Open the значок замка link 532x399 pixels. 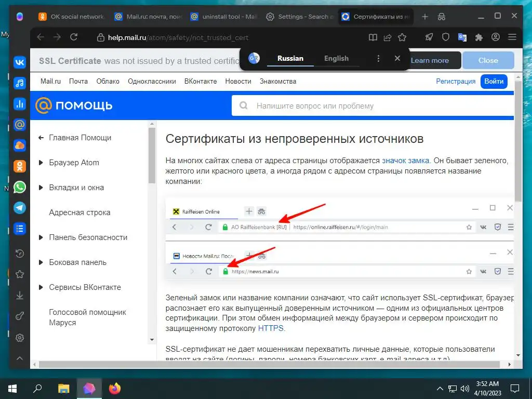click(x=405, y=161)
